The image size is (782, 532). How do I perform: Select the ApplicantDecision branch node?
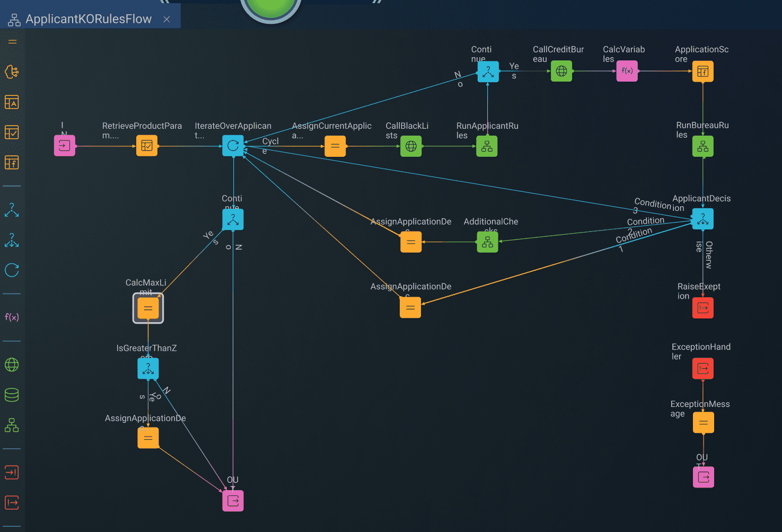702,218
